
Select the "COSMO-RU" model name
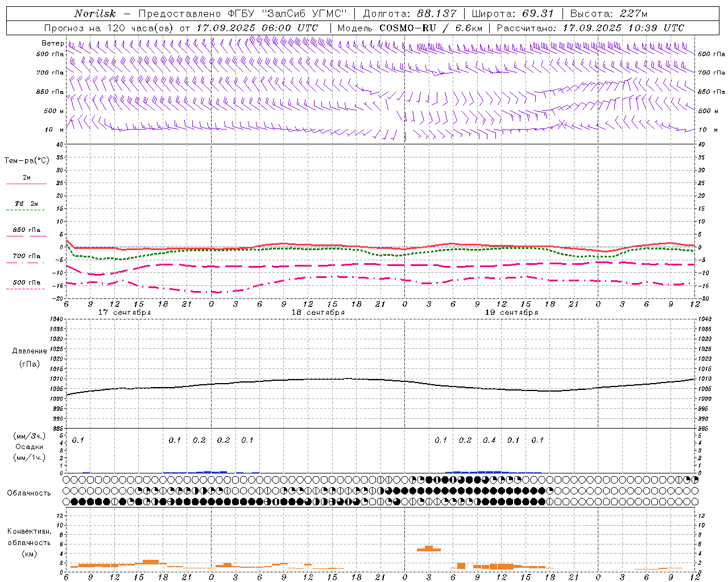click(408, 28)
